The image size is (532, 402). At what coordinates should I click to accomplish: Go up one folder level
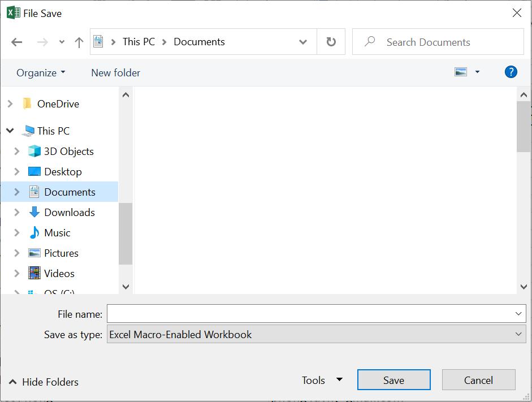tap(79, 42)
